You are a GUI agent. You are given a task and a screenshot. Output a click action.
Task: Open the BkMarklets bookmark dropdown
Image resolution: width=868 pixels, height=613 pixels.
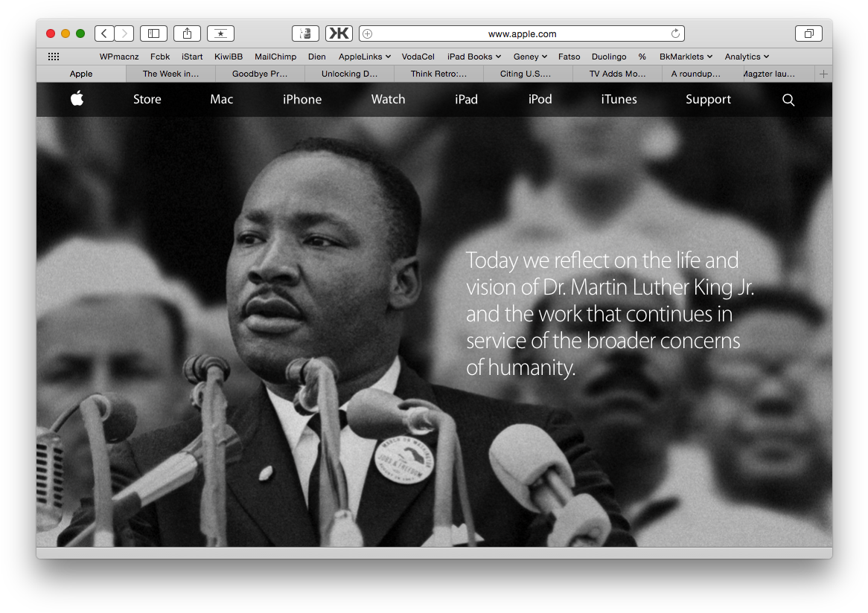click(x=686, y=57)
